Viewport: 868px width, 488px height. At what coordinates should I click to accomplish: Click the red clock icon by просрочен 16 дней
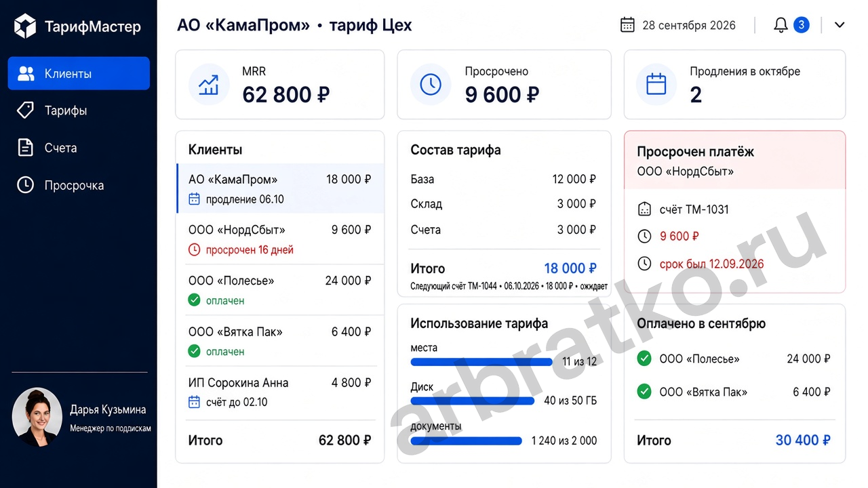coord(194,250)
